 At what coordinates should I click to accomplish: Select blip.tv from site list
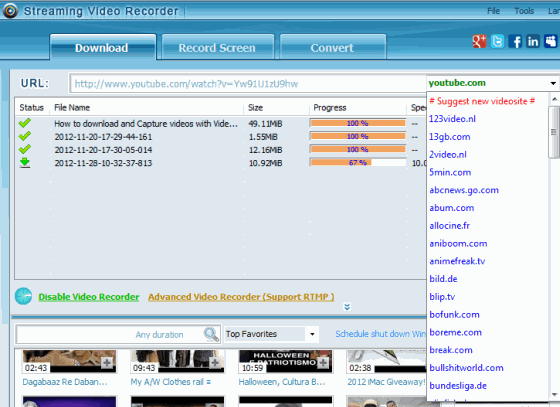[x=442, y=297]
